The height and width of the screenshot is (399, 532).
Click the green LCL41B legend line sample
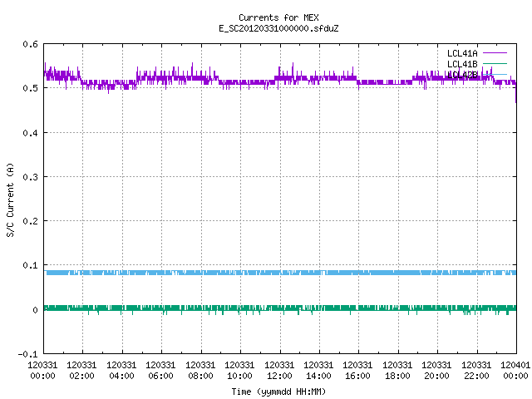pos(495,63)
